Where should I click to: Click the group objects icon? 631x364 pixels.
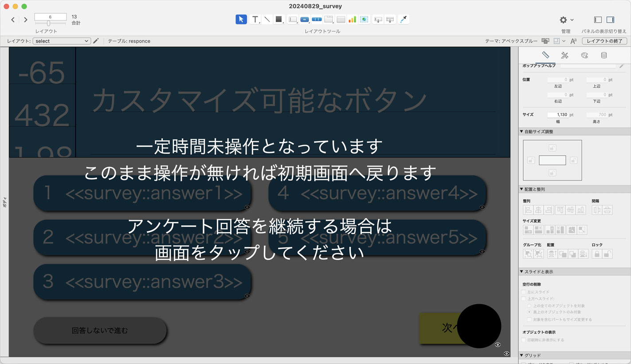pos(528,254)
